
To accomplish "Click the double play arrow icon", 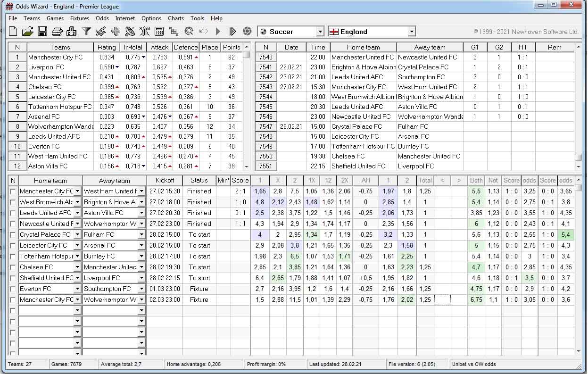I will (232, 32).
